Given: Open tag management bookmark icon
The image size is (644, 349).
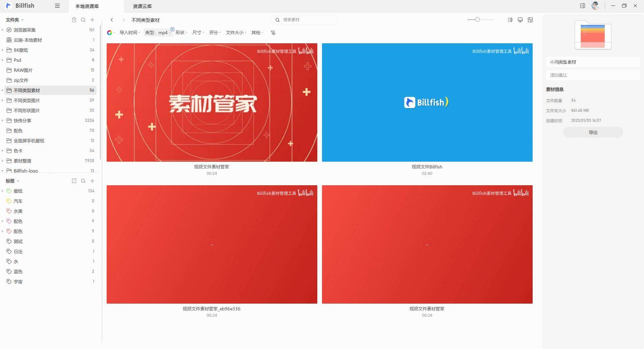Looking at the screenshot, I should coord(74,181).
